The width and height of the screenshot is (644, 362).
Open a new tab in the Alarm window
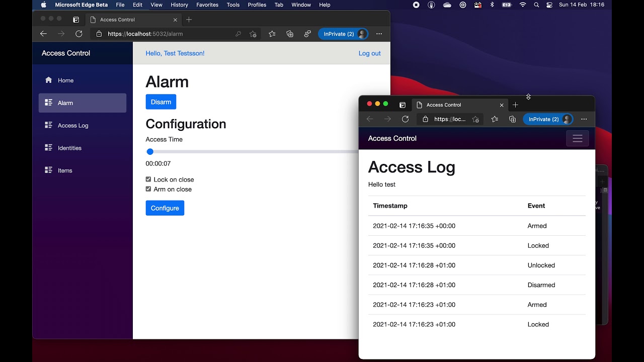point(189,20)
